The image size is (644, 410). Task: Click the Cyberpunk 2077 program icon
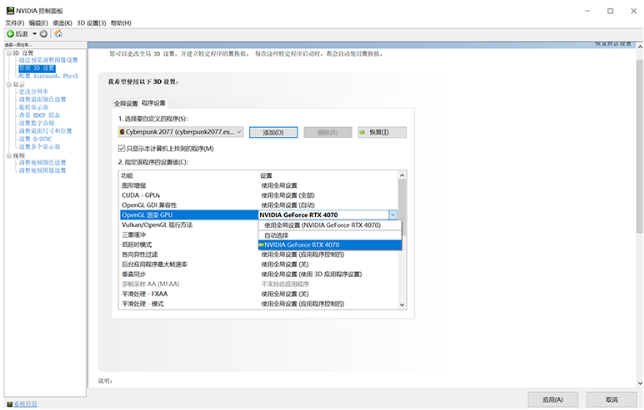pyautogui.click(x=122, y=132)
